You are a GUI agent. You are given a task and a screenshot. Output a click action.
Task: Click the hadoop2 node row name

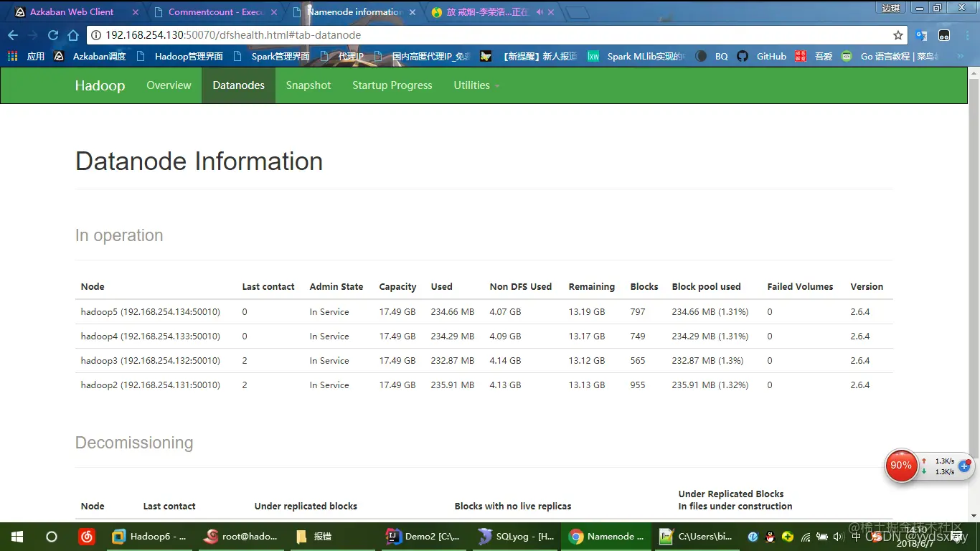pos(150,385)
